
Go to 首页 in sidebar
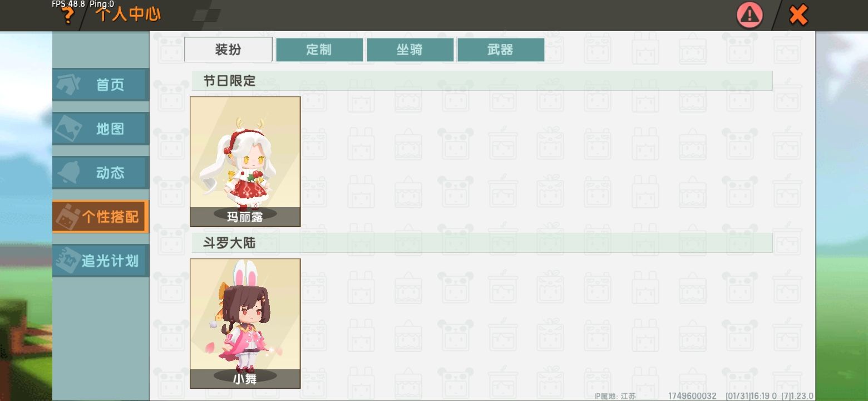point(101,85)
